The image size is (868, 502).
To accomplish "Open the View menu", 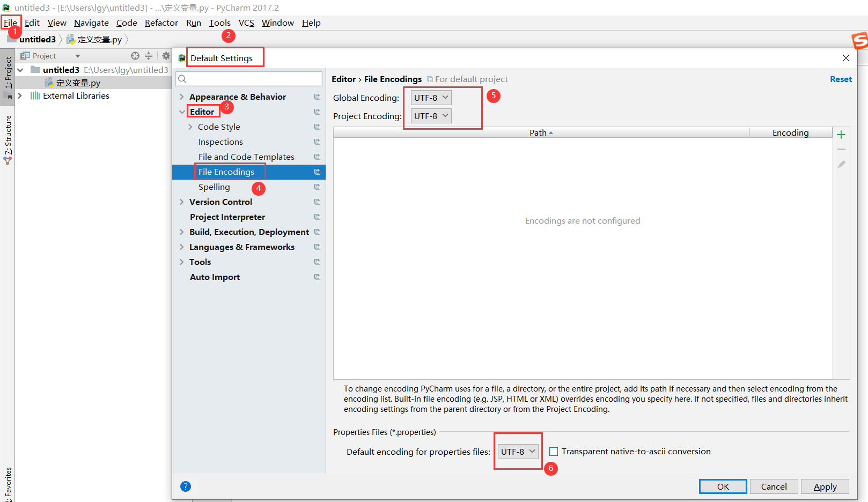I will [x=57, y=23].
